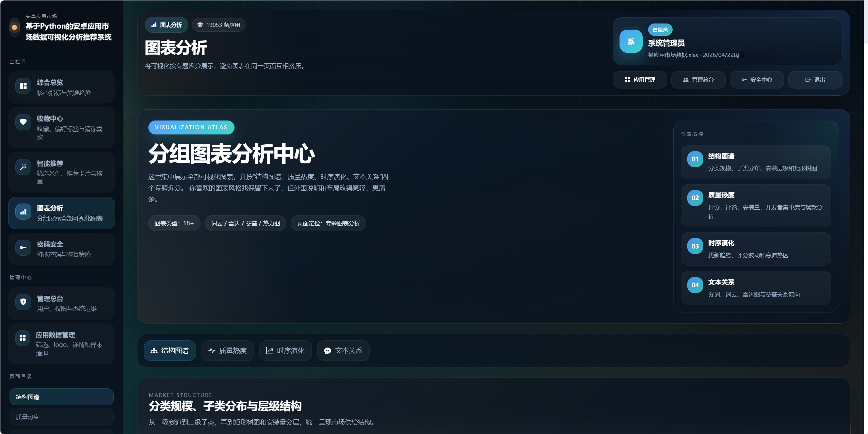The image size is (868, 434).
Task: Open the 01 结构图谱 topic card
Action: (756, 162)
